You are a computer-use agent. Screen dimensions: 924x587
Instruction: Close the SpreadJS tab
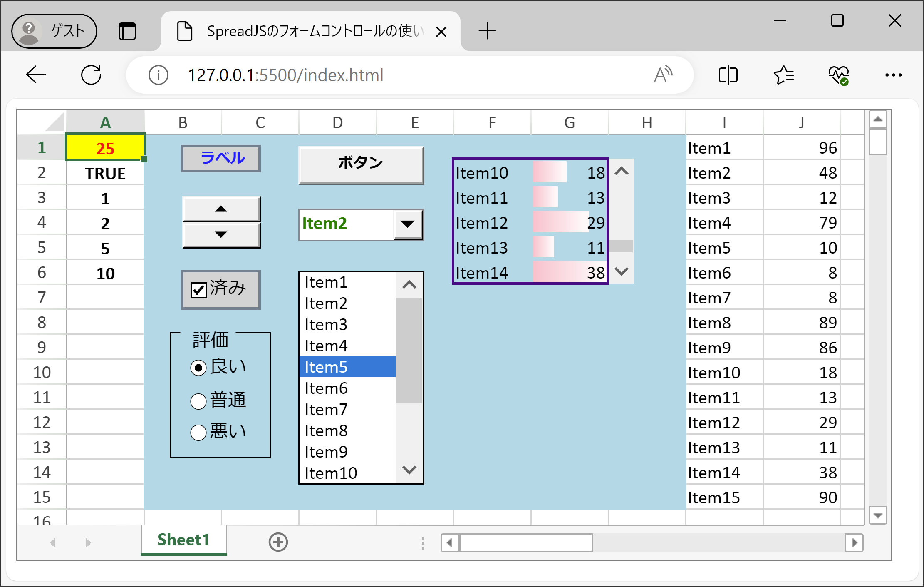(x=441, y=32)
